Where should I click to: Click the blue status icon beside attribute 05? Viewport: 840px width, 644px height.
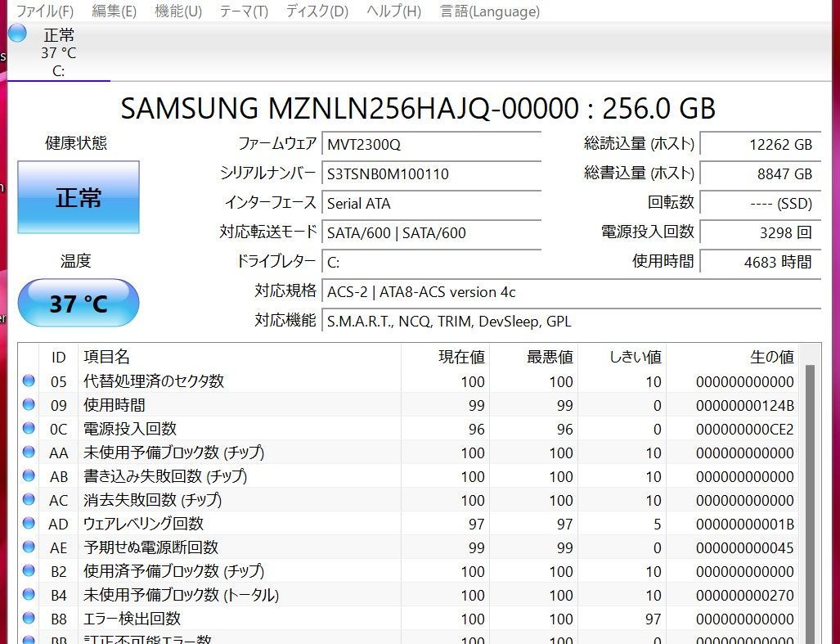click(28, 381)
